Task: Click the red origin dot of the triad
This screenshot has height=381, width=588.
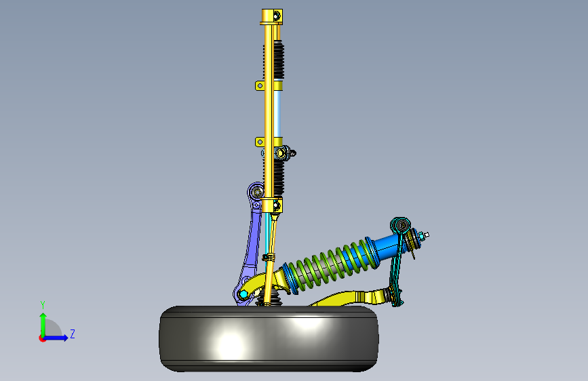Action: pyautogui.click(x=42, y=338)
